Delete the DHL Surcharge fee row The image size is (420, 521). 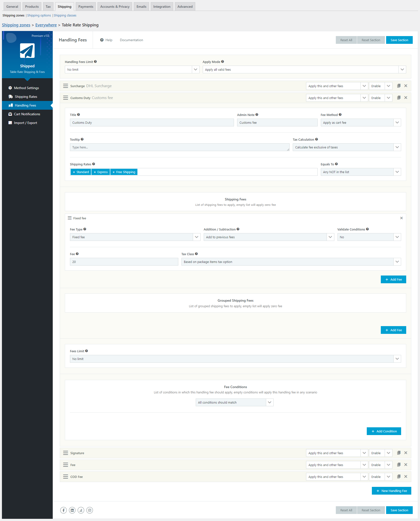click(406, 86)
